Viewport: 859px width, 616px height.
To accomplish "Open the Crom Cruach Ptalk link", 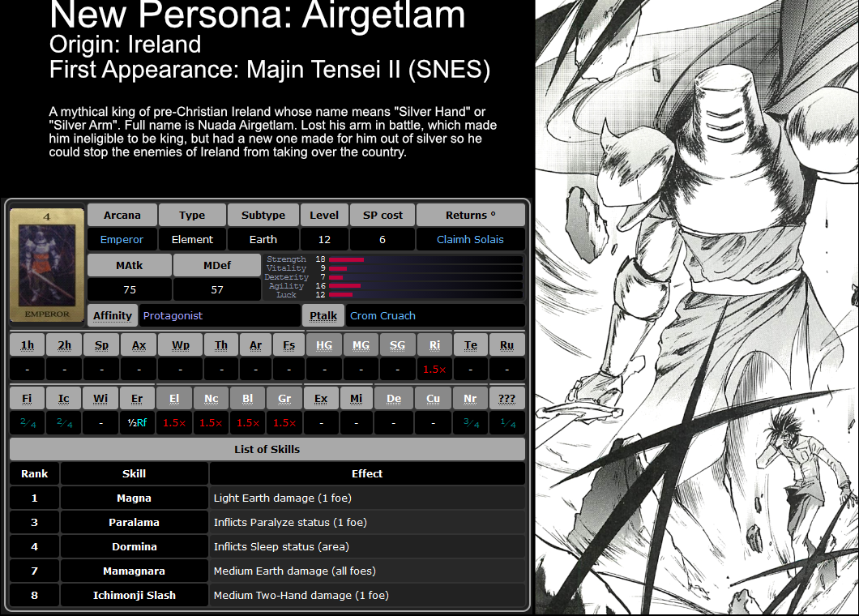I will (382, 315).
